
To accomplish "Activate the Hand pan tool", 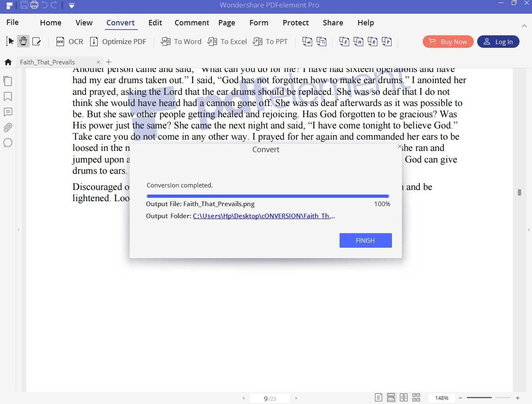I will click(23, 41).
